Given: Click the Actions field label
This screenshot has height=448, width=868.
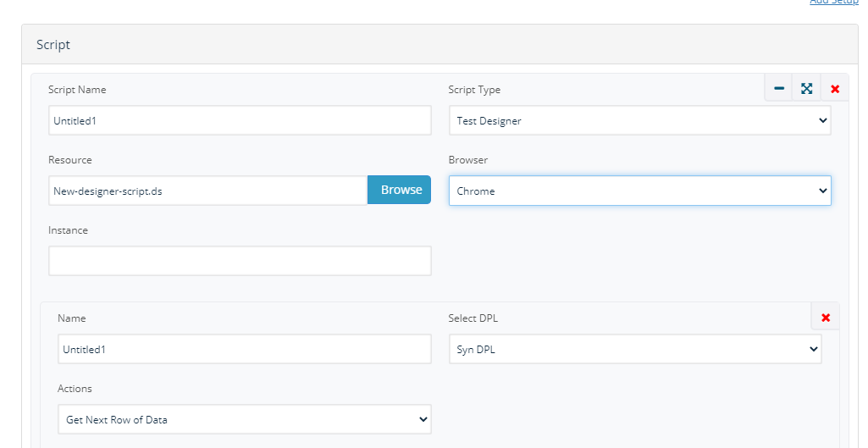Looking at the screenshot, I should point(75,389).
